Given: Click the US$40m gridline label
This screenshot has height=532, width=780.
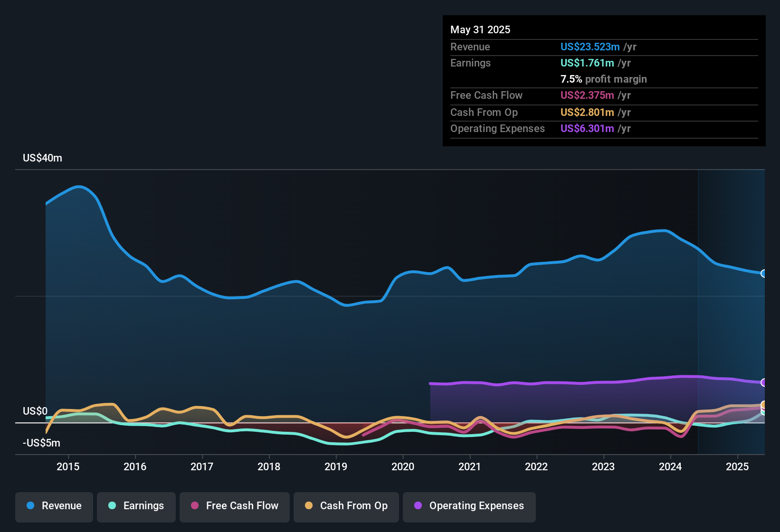Looking at the screenshot, I should pyautogui.click(x=43, y=158).
